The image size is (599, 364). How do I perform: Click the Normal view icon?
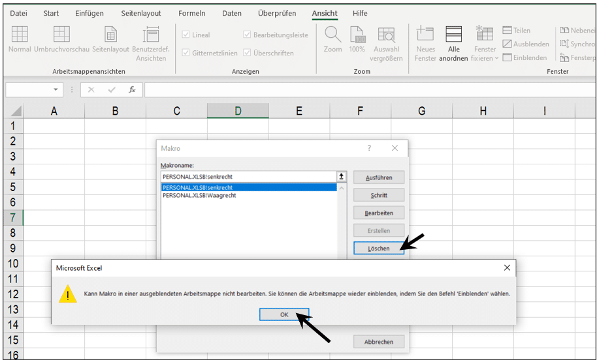pos(20,35)
